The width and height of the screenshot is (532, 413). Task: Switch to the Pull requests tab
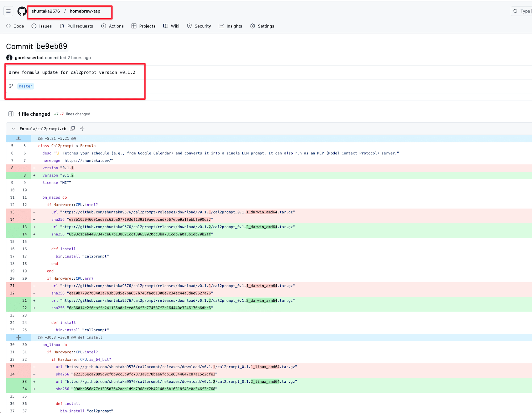coord(76,26)
